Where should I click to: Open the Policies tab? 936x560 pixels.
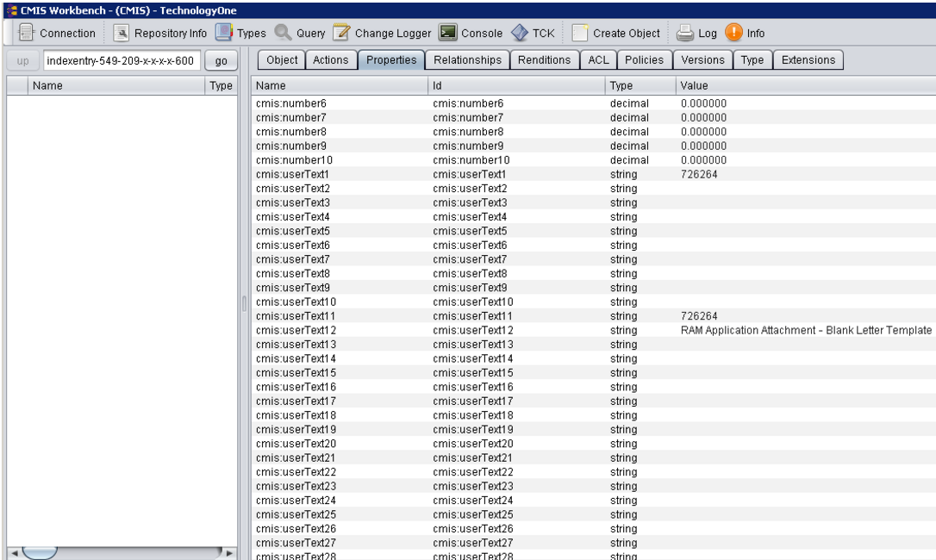point(644,59)
